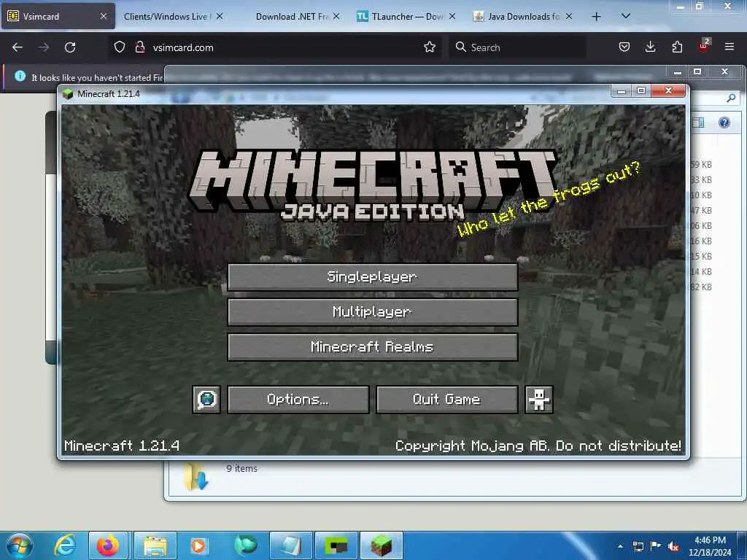Launch Internet Explorer from taskbar

(x=64, y=545)
